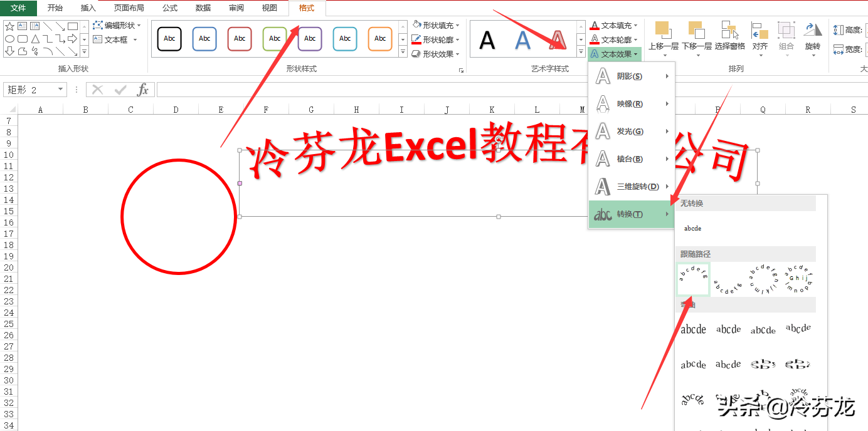Screen dimensions: 868x431
Task: Open Shadow (阴影) submenu
Action: [x=632, y=76]
